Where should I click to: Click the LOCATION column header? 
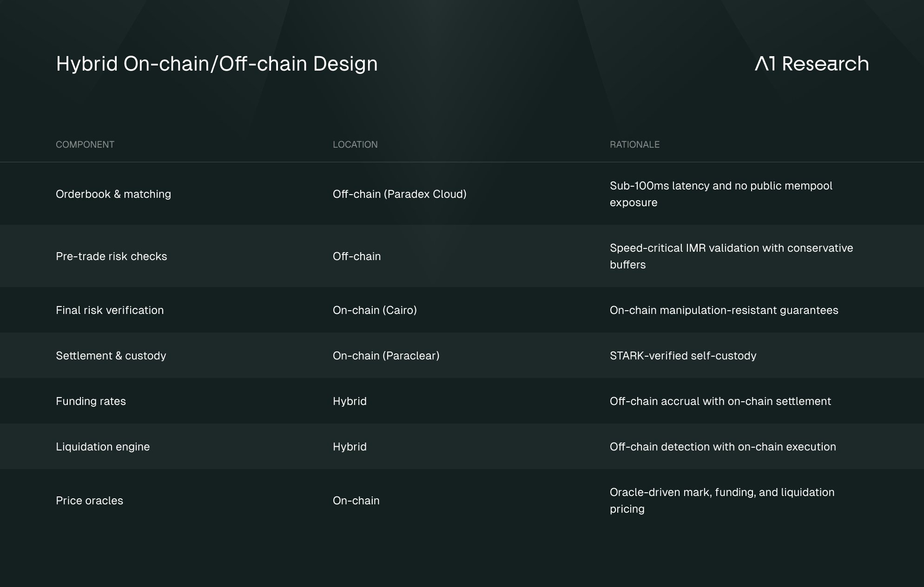[355, 144]
